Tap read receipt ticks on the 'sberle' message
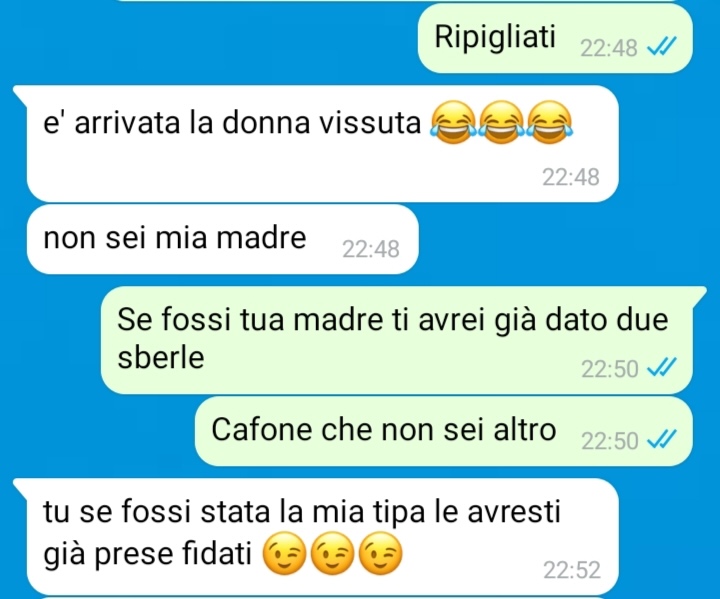The image size is (720, 599). pos(662,367)
